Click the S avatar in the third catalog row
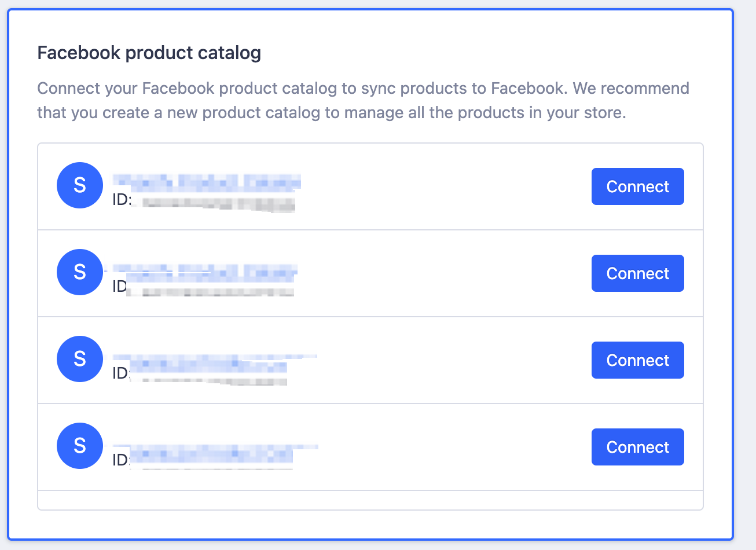The height and width of the screenshot is (550, 756). (x=80, y=359)
